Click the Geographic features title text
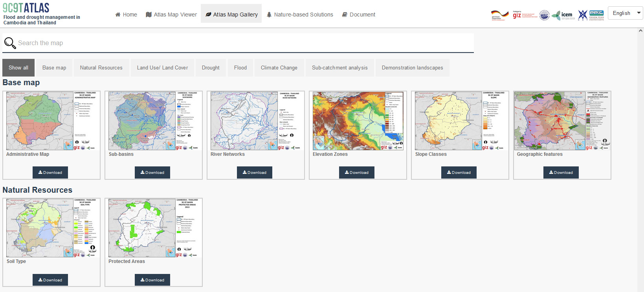Image resolution: width=644 pixels, height=292 pixels. [x=539, y=154]
